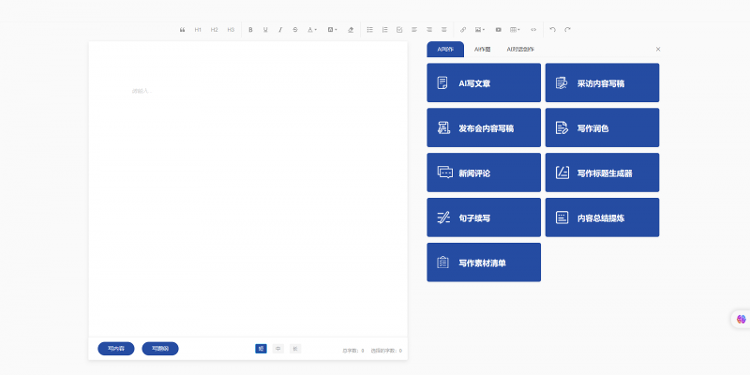Click the eraser clear-format icon
This screenshot has width=750, height=375.
(351, 30)
